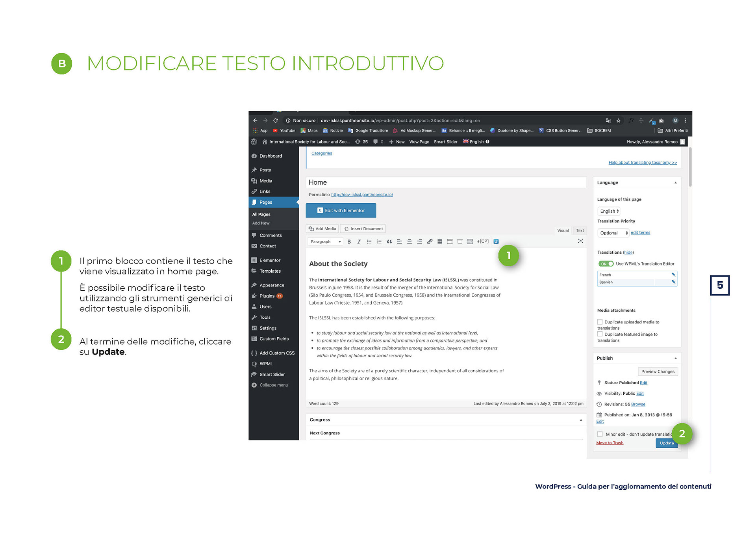Toggle bold formatting in editor toolbar
Image resolution: width=756 pixels, height=535 pixels.
(x=349, y=241)
